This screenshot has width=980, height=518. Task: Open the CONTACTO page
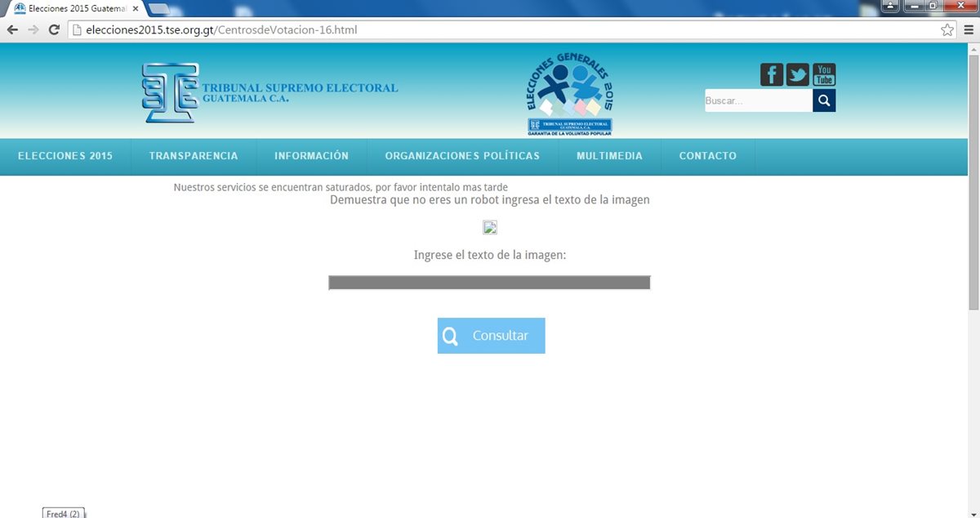tap(707, 155)
